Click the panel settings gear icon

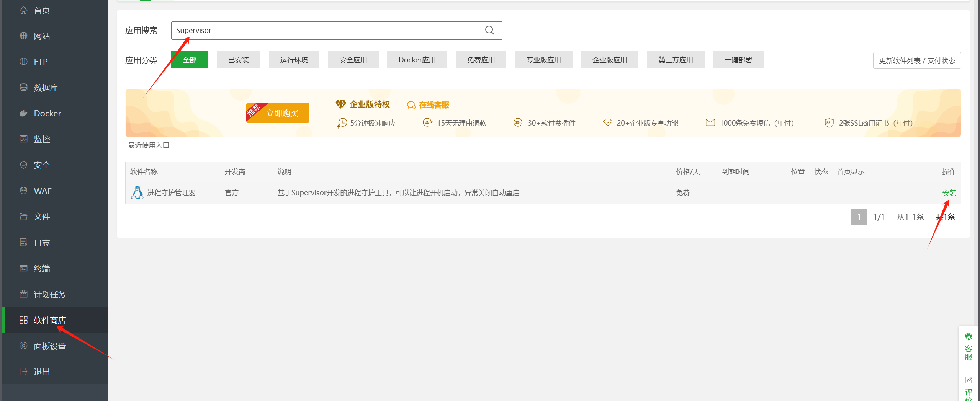(x=23, y=346)
